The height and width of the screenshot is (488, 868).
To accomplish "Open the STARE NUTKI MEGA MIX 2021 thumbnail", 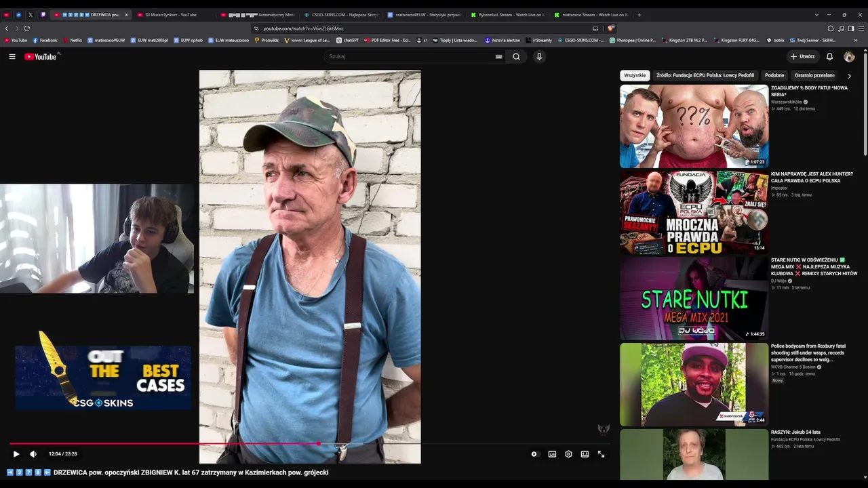I will point(694,298).
